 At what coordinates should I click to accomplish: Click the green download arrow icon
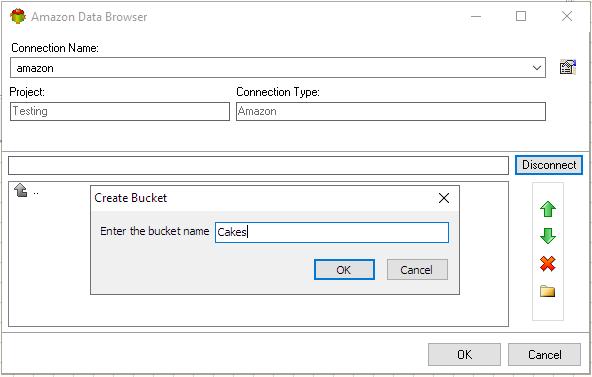[547, 236]
